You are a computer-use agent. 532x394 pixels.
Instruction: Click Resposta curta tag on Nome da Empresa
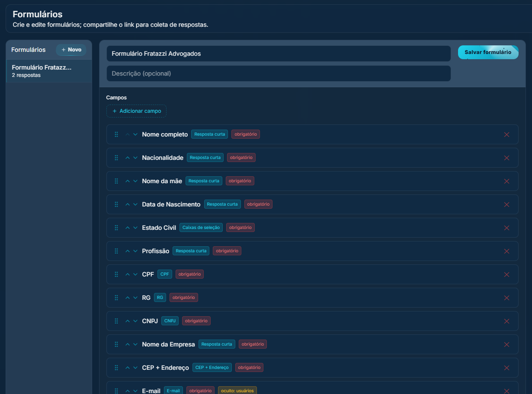pyautogui.click(x=217, y=344)
